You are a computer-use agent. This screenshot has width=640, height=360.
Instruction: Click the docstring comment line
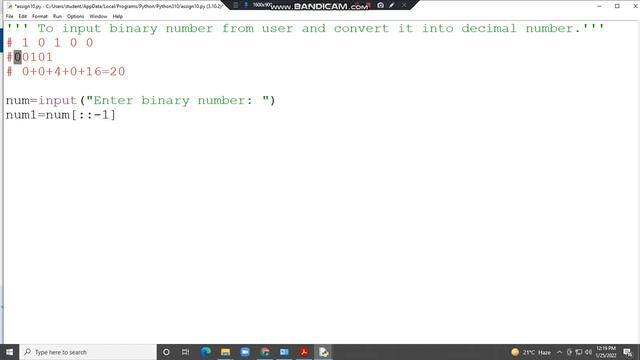(305, 28)
